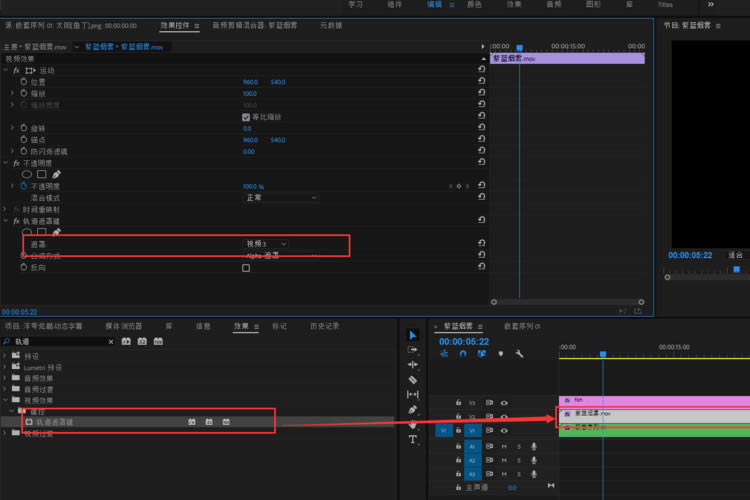The image size is (750, 500).
Task: Toggle the magnet snap icon in timeline
Action: click(463, 354)
